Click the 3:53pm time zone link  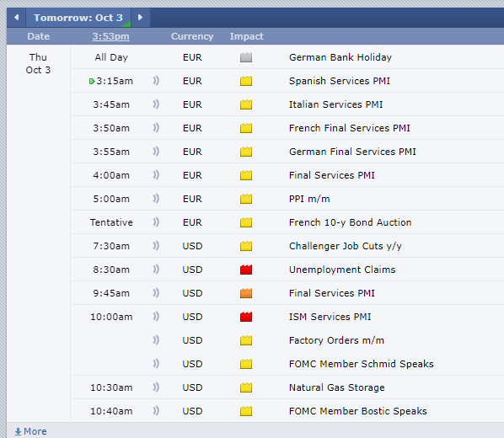[x=111, y=36]
